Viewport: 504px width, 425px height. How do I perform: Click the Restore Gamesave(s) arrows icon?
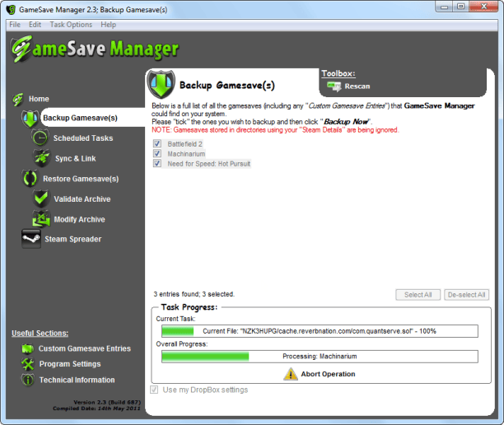click(x=30, y=179)
